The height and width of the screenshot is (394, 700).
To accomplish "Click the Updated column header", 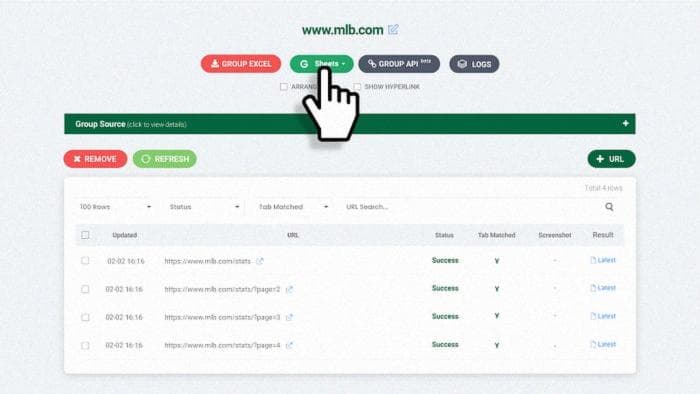I will (125, 235).
